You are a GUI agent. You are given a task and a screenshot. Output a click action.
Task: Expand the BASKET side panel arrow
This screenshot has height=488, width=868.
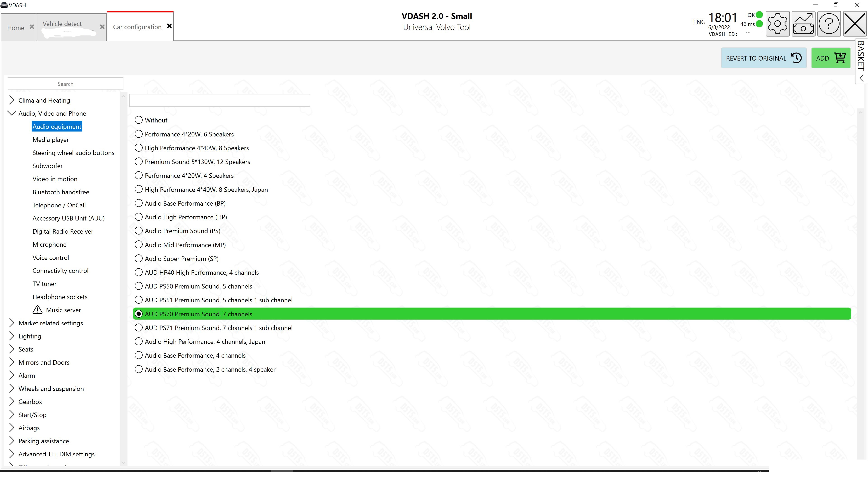pyautogui.click(x=861, y=78)
